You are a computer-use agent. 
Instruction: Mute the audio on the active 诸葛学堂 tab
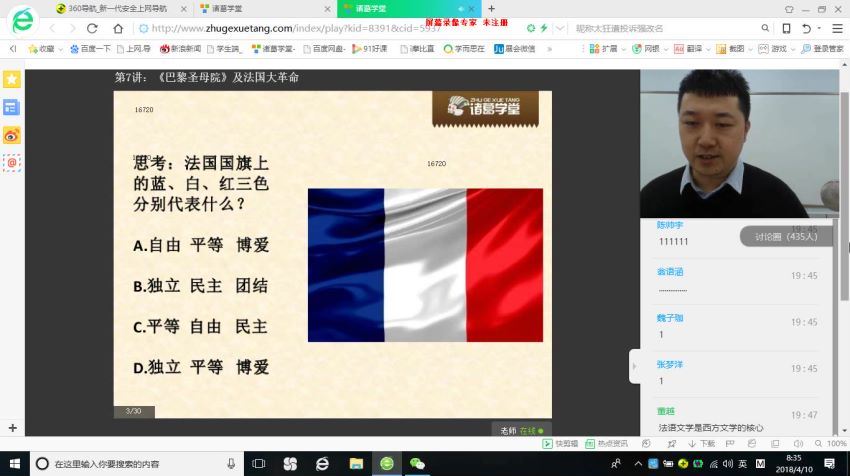(461, 9)
